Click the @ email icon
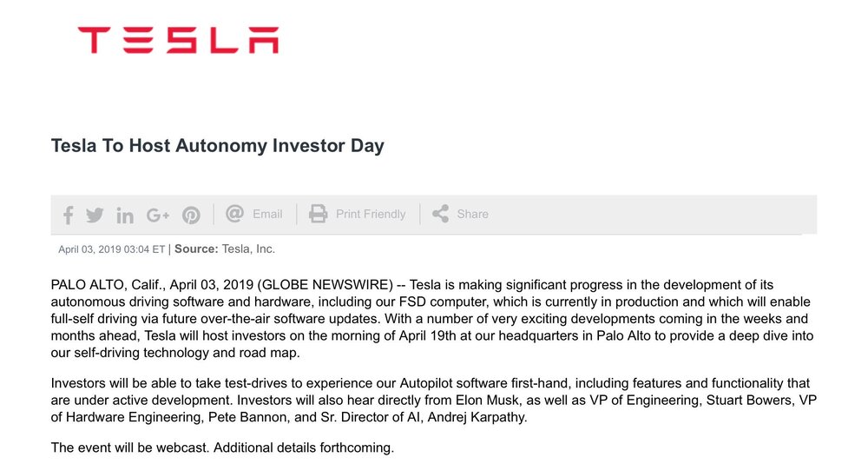Image resolution: width=868 pixels, height=464 pixels. pyautogui.click(x=234, y=214)
